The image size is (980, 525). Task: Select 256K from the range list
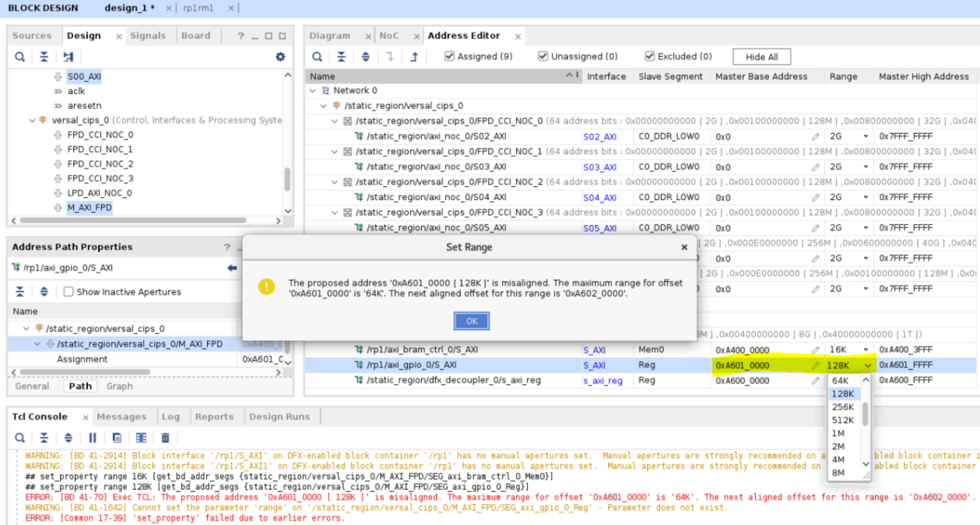[x=842, y=407]
